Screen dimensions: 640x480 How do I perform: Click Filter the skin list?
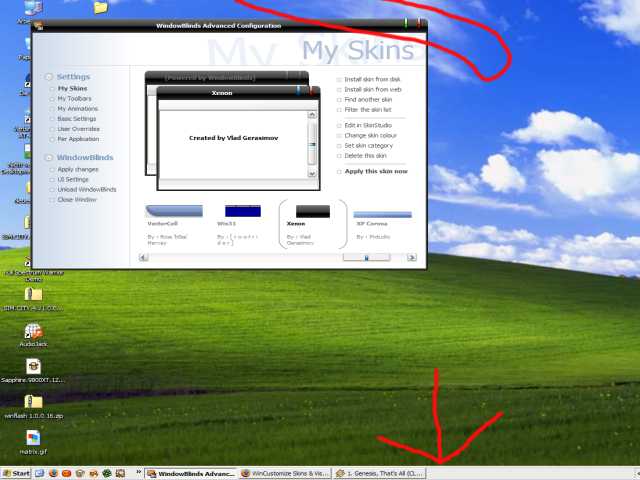point(368,110)
